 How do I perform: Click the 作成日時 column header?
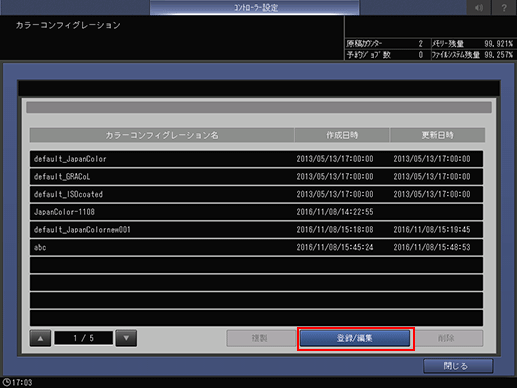pyautogui.click(x=342, y=135)
